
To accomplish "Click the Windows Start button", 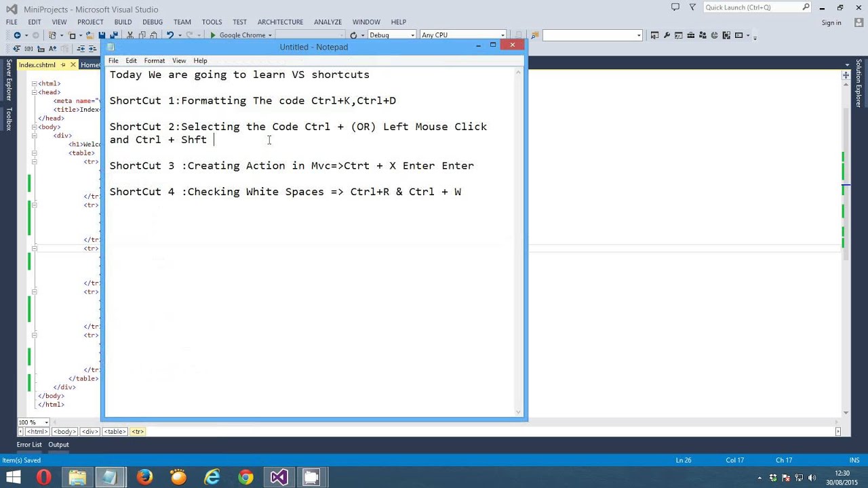I will point(13,477).
